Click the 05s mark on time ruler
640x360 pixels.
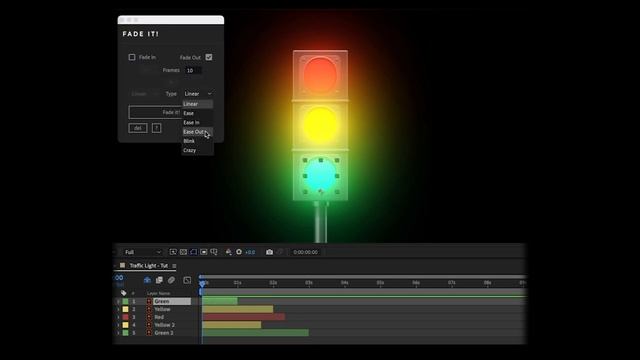click(x=380, y=282)
